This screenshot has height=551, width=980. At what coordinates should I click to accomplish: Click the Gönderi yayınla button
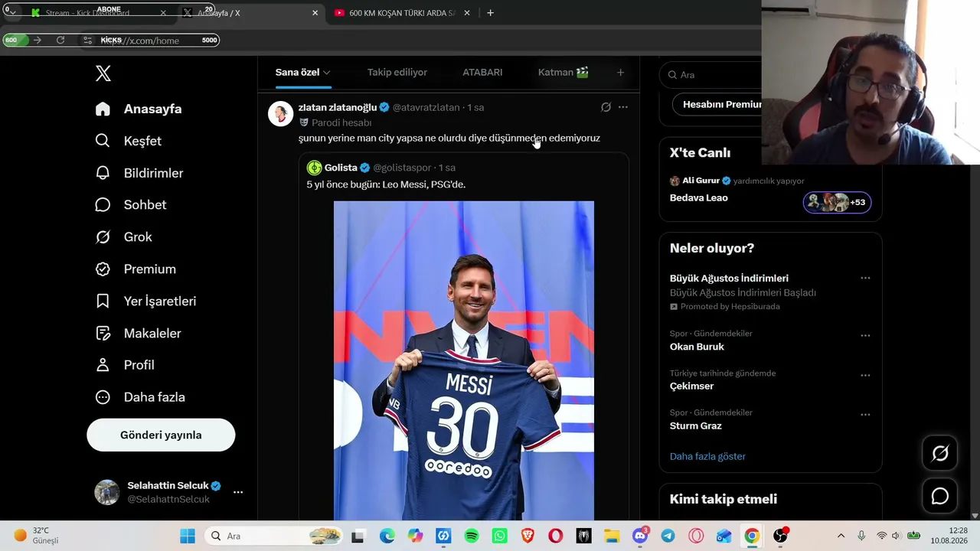[161, 435]
